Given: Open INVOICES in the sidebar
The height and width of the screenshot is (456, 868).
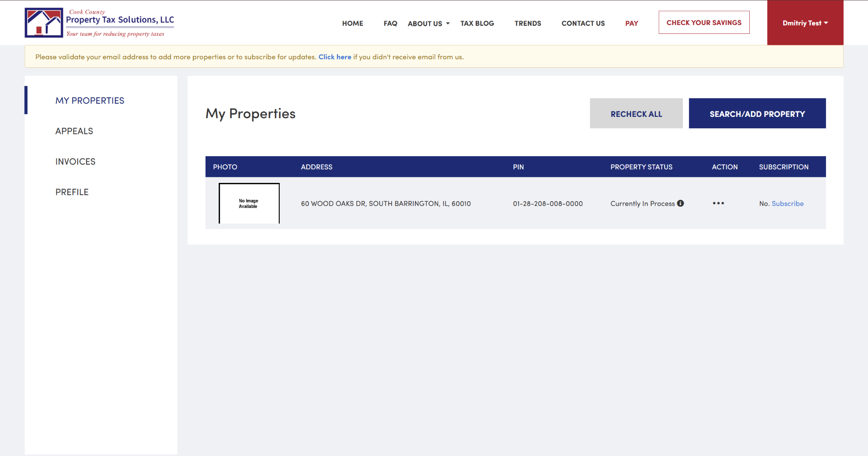Looking at the screenshot, I should click(x=75, y=161).
